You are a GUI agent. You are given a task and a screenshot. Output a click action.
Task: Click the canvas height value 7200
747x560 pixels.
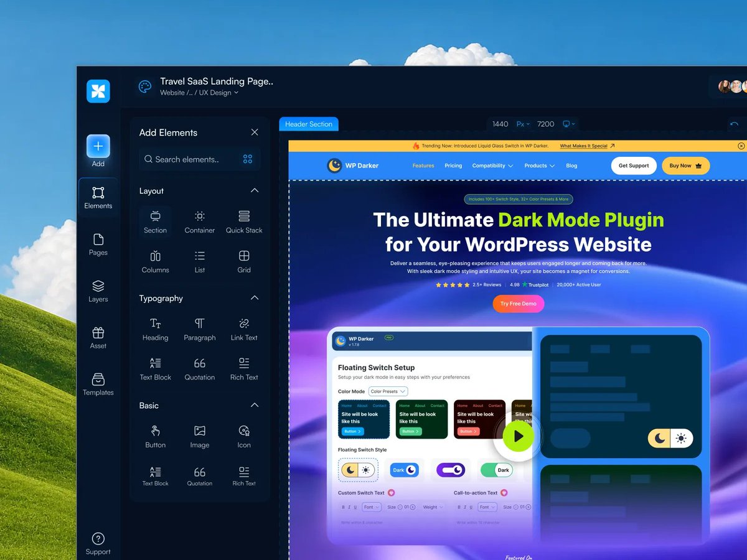click(x=545, y=124)
